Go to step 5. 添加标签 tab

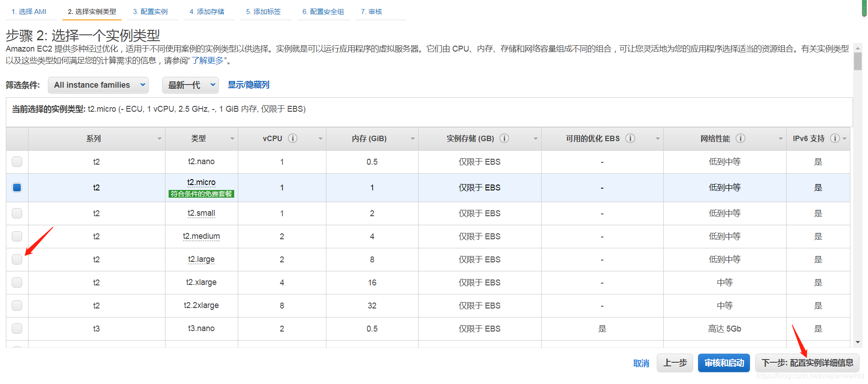(x=264, y=12)
